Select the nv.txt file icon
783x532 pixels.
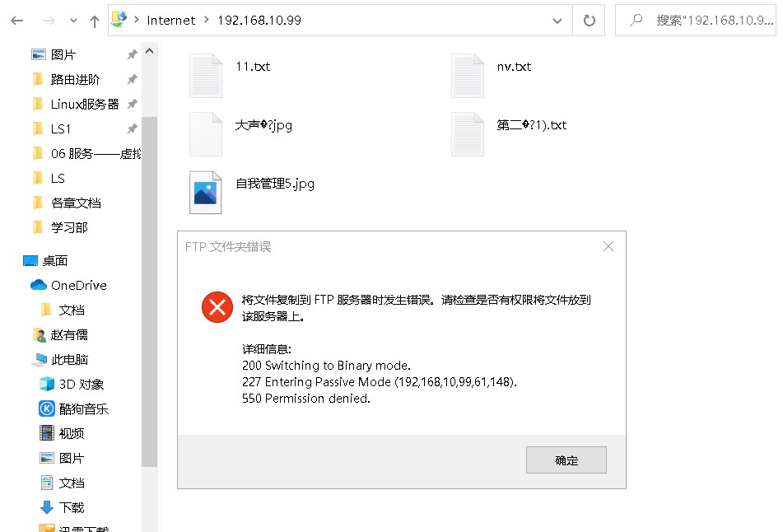pos(468,76)
